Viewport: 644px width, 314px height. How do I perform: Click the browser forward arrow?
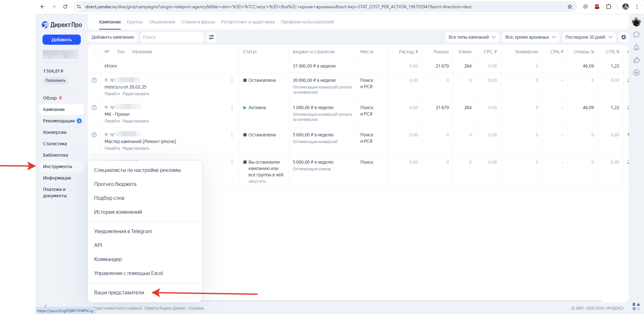click(x=54, y=7)
